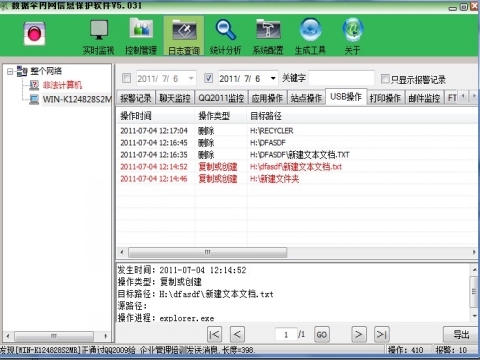Switch to QQ2011监控 tab
This screenshot has width=480, height=360.
(221, 98)
